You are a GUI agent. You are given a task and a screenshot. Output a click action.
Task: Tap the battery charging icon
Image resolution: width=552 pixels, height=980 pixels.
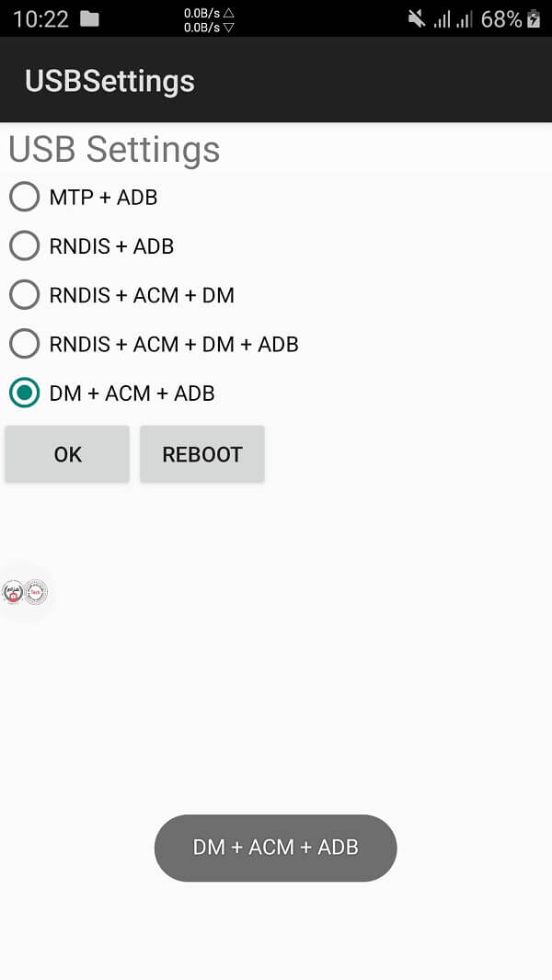[x=535, y=18]
